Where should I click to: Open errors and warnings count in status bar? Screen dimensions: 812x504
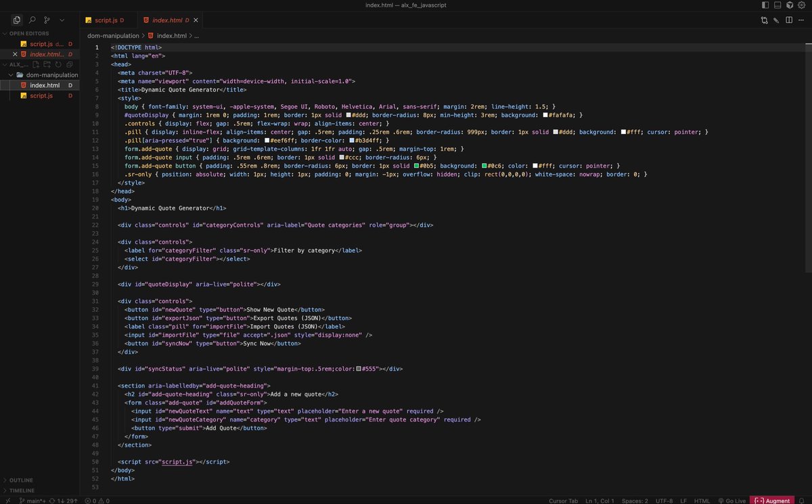coord(97,501)
